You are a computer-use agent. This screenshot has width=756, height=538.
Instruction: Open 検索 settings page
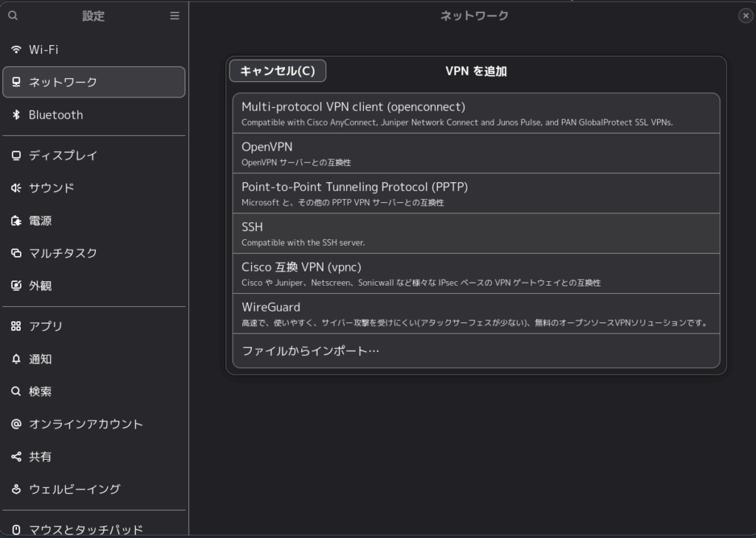pyautogui.click(x=94, y=391)
